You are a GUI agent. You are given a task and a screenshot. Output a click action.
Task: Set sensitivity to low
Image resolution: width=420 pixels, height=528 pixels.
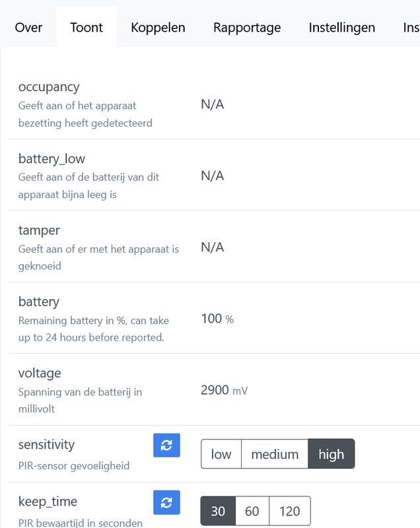pos(221,454)
